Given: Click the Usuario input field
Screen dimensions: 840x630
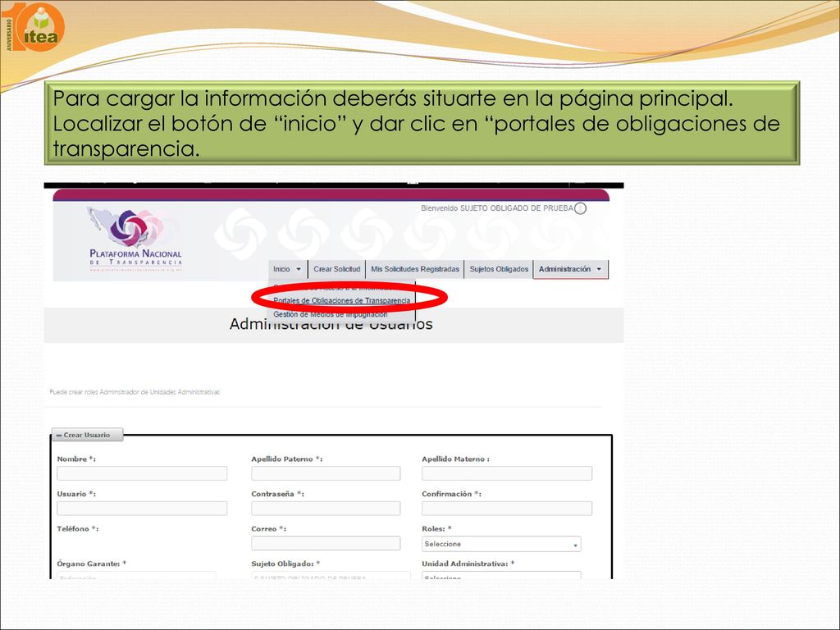Looking at the screenshot, I should pos(142,508).
